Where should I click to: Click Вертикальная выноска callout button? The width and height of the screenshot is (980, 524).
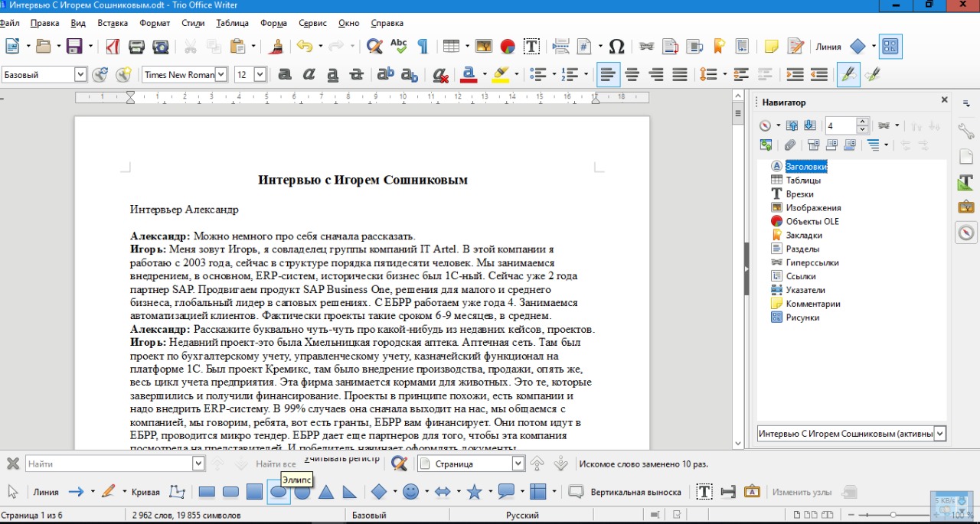coord(625,492)
